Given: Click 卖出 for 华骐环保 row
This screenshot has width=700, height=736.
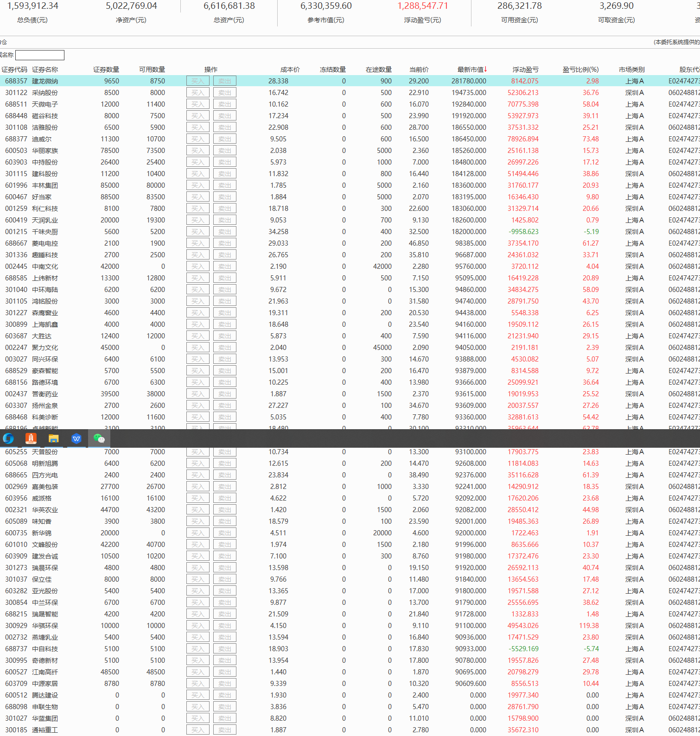Looking at the screenshot, I should tap(225, 626).
